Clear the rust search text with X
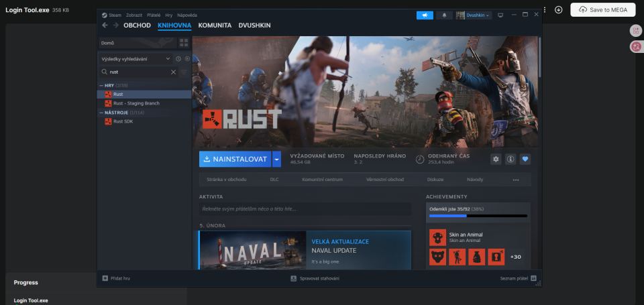 coord(173,72)
